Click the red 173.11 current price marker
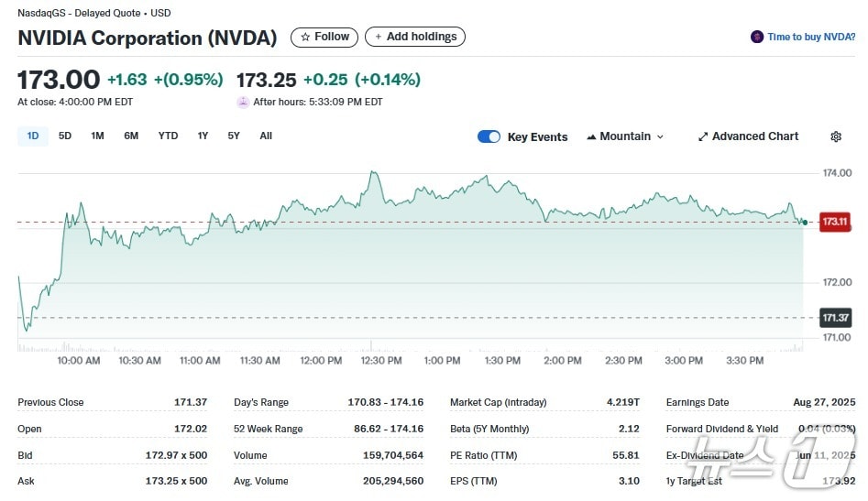The height and width of the screenshot is (501, 868). tap(835, 222)
